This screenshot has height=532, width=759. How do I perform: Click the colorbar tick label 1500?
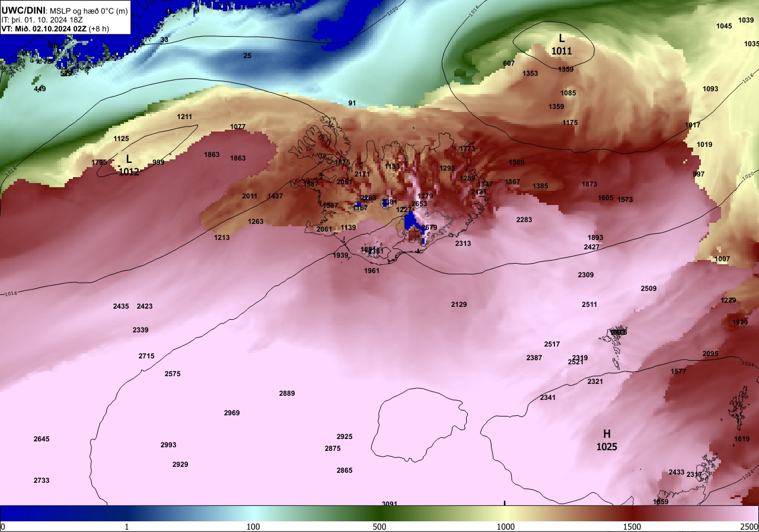tap(632, 527)
